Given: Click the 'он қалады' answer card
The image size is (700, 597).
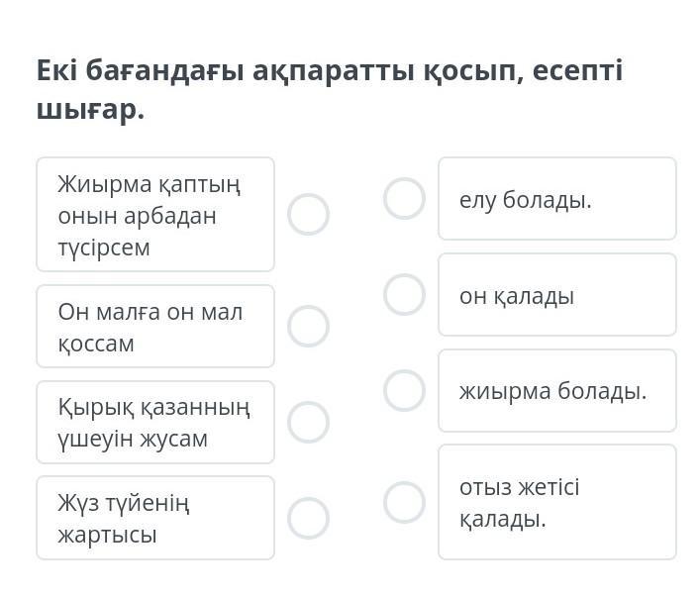Looking at the screenshot, I should (556, 294).
